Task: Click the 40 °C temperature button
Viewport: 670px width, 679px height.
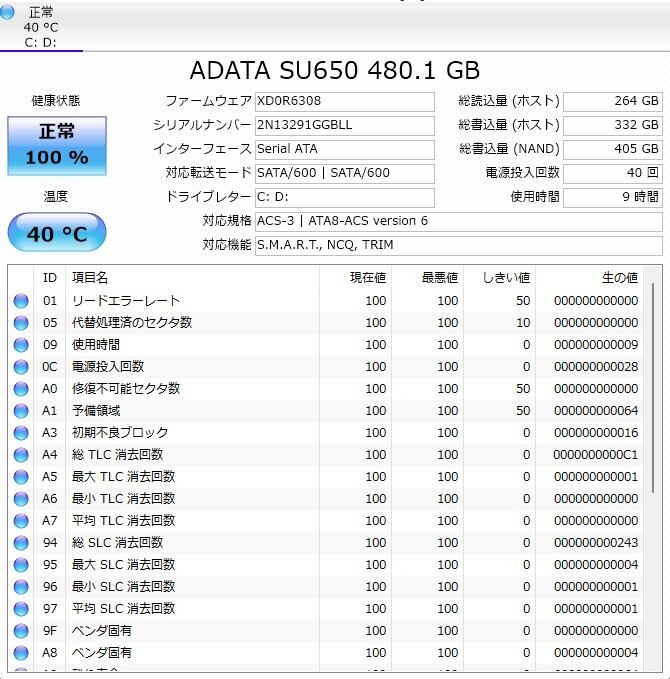Action: [x=57, y=234]
